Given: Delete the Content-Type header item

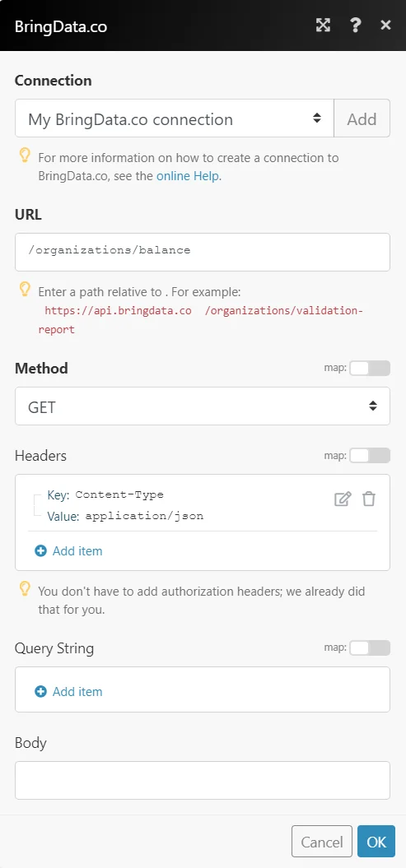Looking at the screenshot, I should (x=369, y=499).
